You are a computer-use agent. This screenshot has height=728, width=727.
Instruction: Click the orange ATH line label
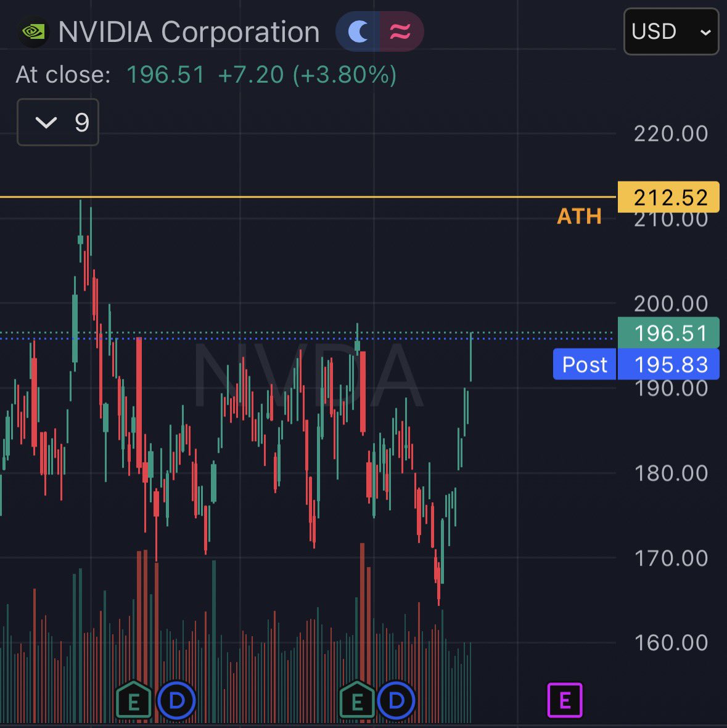[579, 216]
